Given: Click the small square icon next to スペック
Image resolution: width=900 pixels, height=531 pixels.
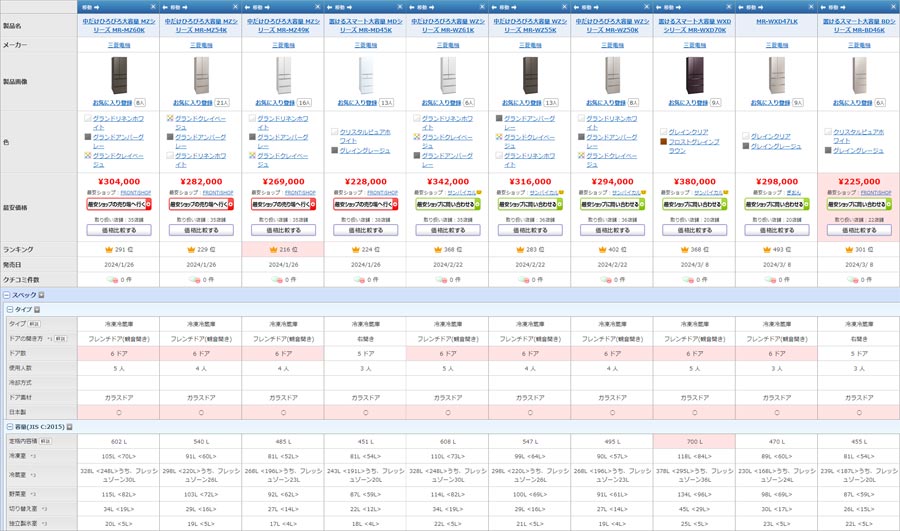Looking at the screenshot, I should (41, 295).
